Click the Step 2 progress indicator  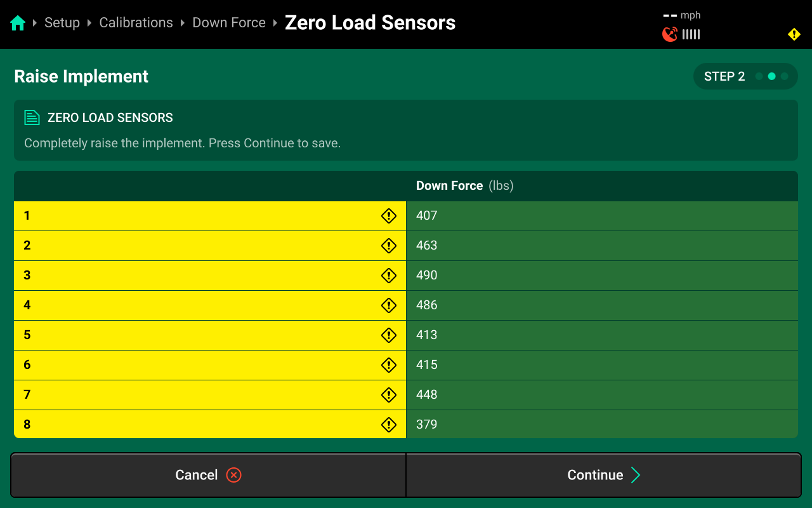(745, 76)
